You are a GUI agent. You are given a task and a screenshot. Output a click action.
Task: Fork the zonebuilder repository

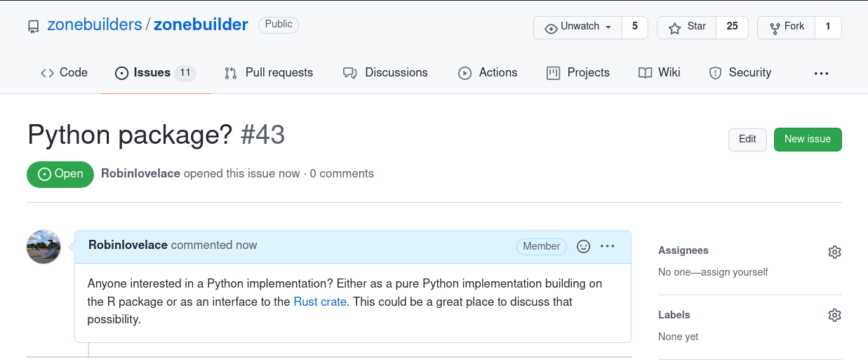(x=787, y=27)
